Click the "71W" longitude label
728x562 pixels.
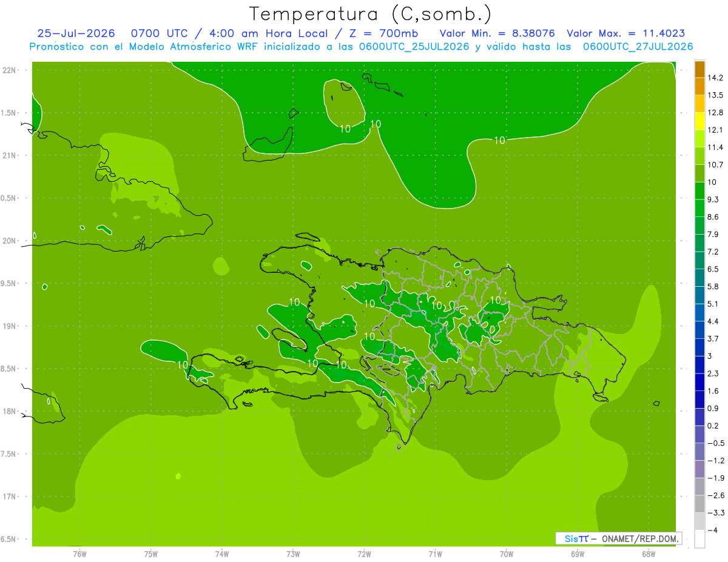(x=435, y=554)
